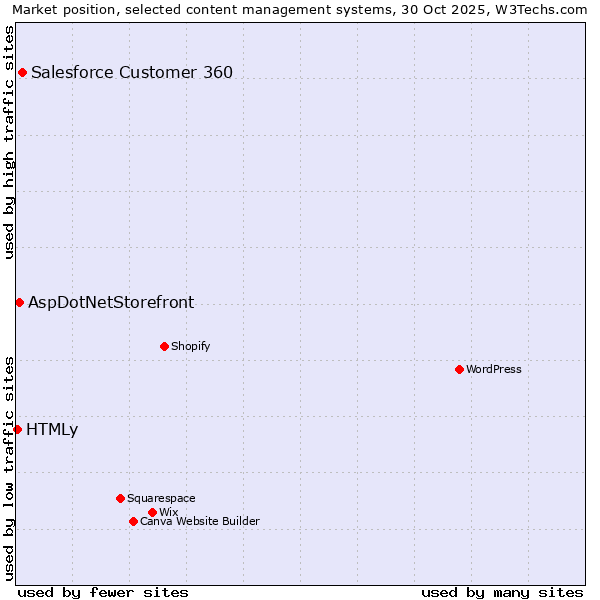600x600 pixels.
Task: Select the Squarespace text label
Action: pos(161,498)
